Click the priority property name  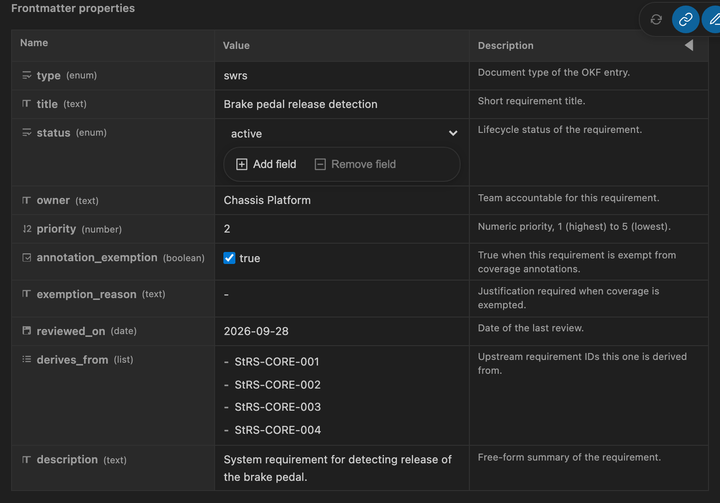pos(56,229)
